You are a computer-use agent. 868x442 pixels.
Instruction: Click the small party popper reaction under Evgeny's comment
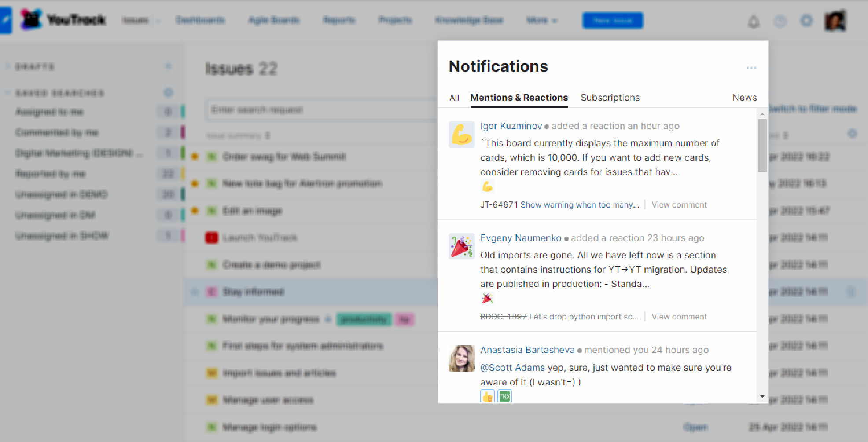(x=487, y=298)
